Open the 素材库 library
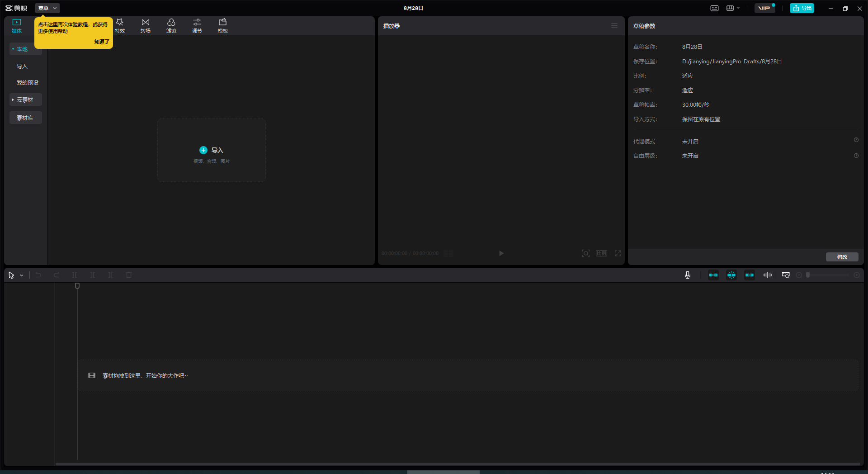Viewport: 868px width, 474px height. click(x=26, y=118)
